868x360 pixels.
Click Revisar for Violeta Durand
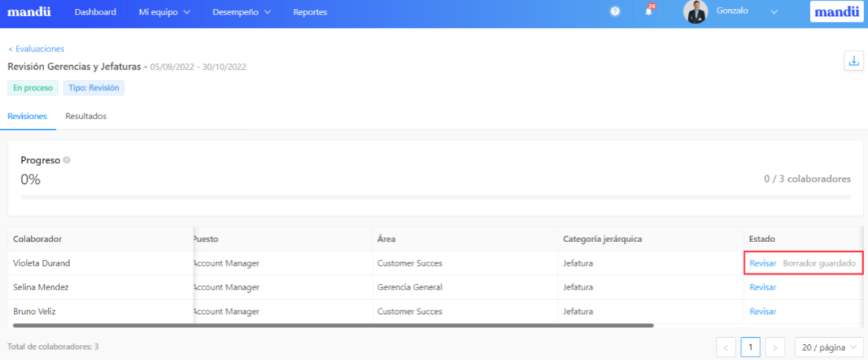tap(763, 263)
